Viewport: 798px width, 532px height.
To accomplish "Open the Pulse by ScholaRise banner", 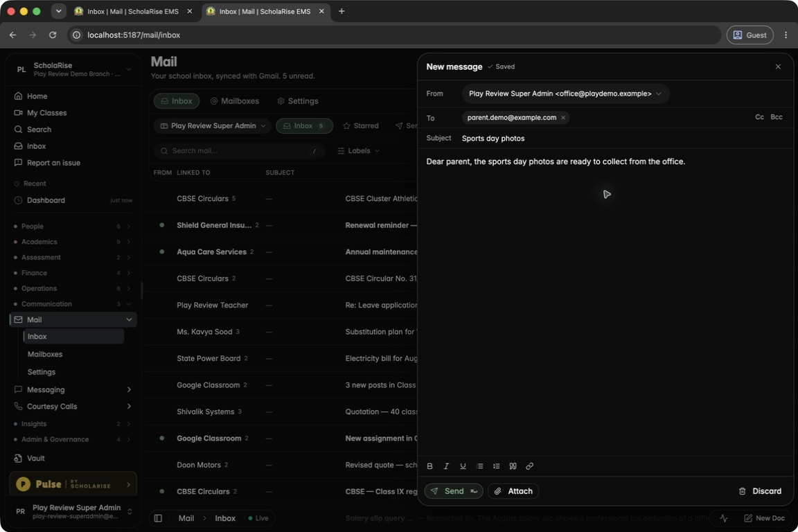I will click(73, 484).
